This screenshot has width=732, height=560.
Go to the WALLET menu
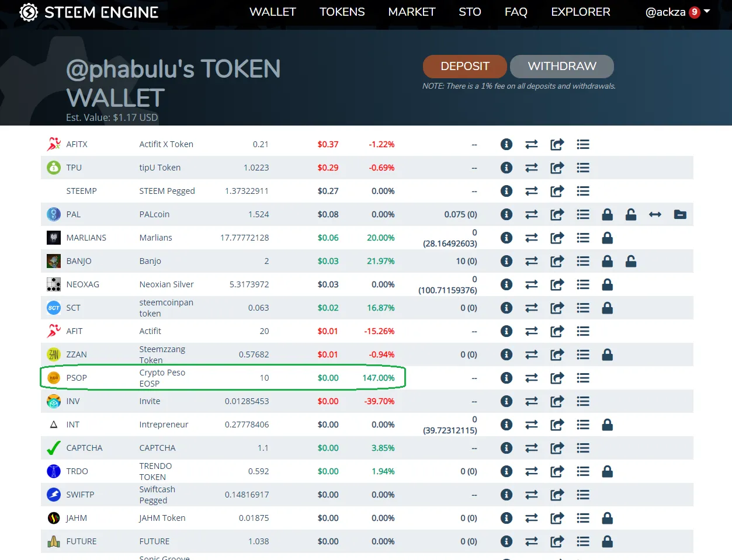point(273,12)
